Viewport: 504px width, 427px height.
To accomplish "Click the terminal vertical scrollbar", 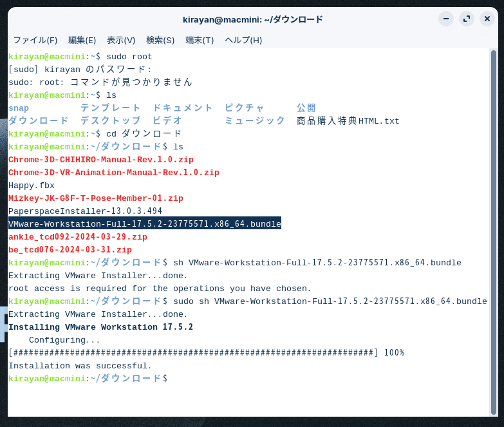I will click(494, 232).
